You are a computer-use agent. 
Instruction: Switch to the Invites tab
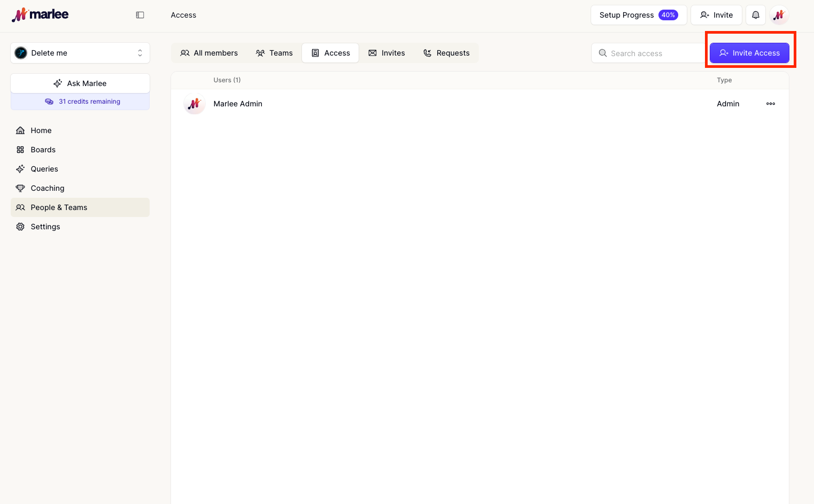click(386, 53)
